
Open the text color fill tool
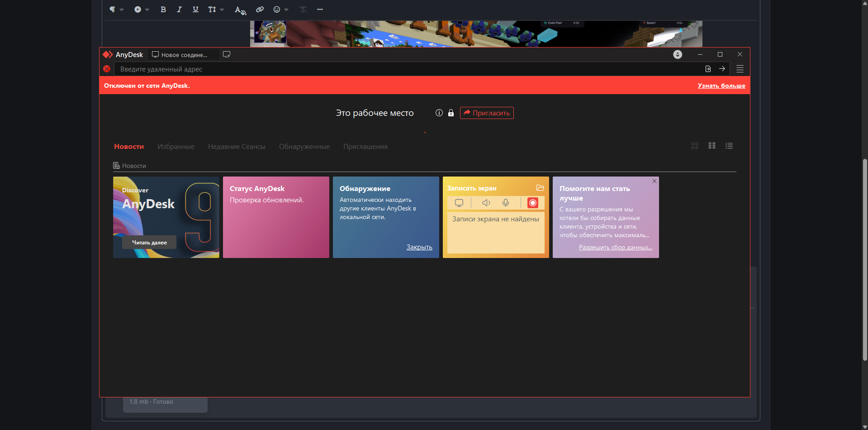tap(240, 10)
